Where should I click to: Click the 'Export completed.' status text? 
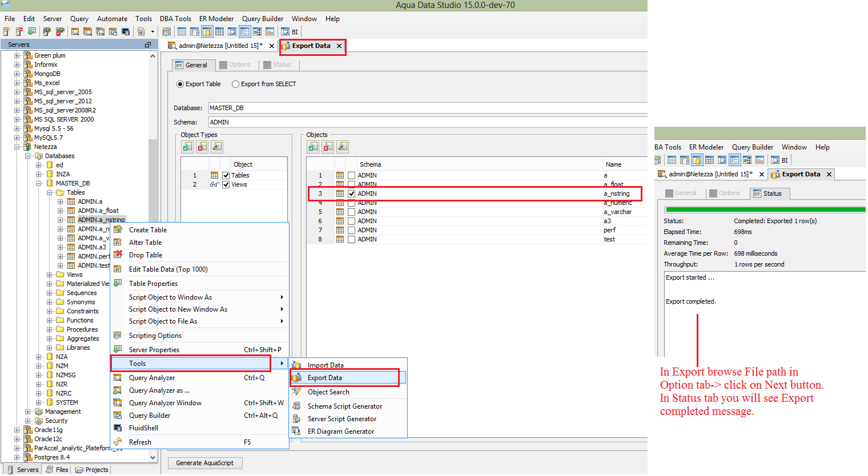click(x=690, y=301)
